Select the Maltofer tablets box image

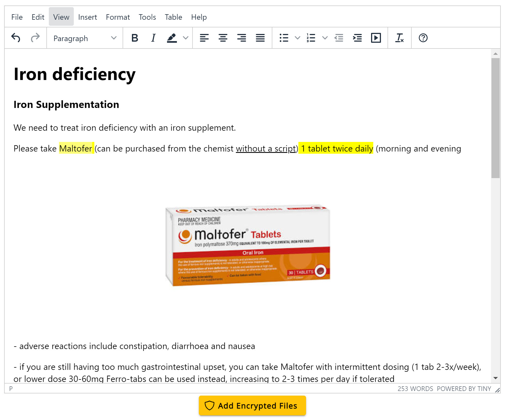(248, 245)
